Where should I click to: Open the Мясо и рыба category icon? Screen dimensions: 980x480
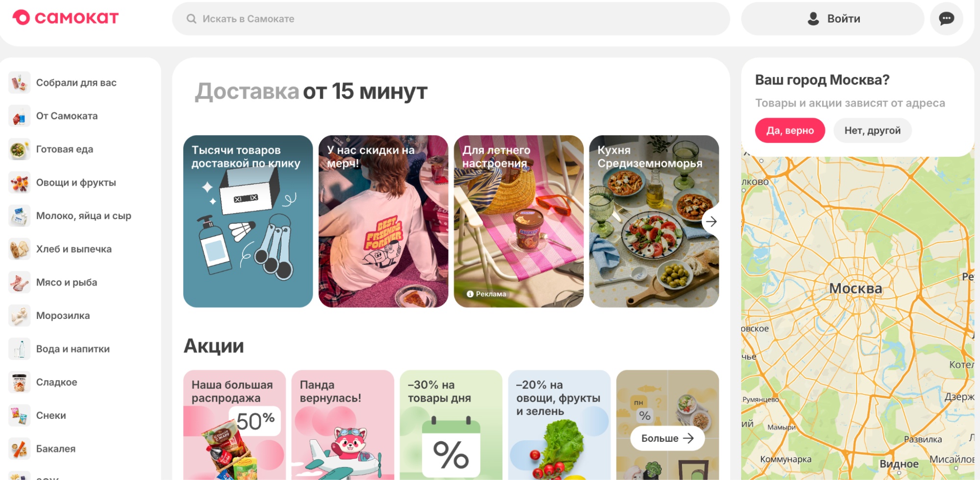pyautogui.click(x=19, y=283)
